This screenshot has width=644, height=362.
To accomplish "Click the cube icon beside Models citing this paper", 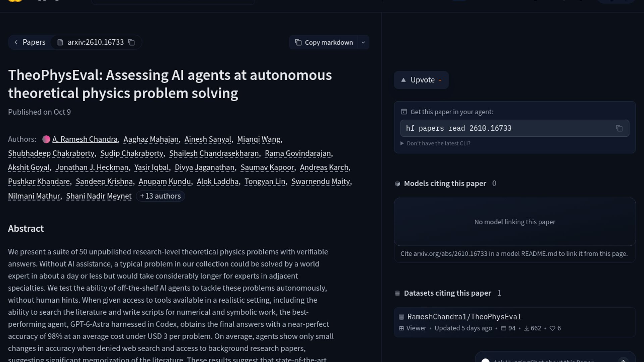I will point(397,184).
